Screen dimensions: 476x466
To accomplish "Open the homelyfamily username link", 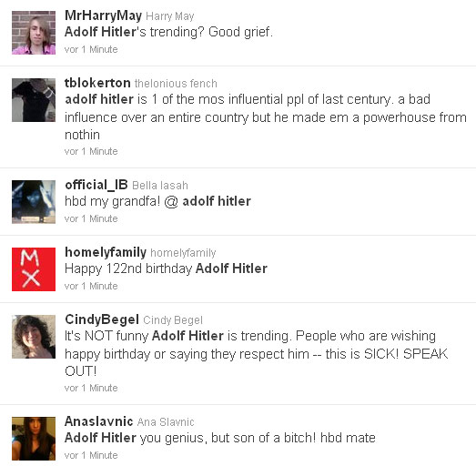I will point(106,253).
